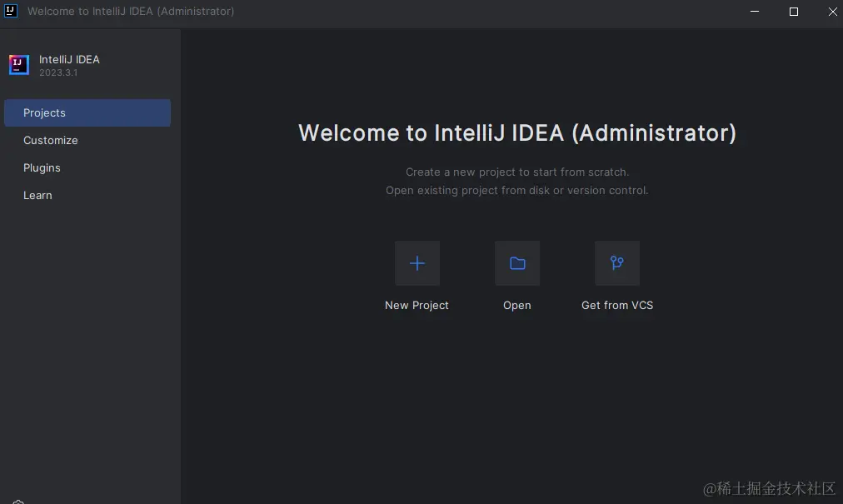Maximize the IntelliJ IDEA window
This screenshot has width=843, height=504.
pyautogui.click(x=794, y=12)
